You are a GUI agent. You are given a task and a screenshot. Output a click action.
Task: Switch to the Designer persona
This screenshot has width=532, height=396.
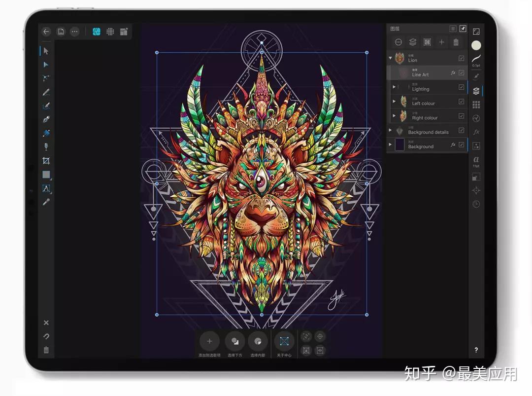[97, 32]
